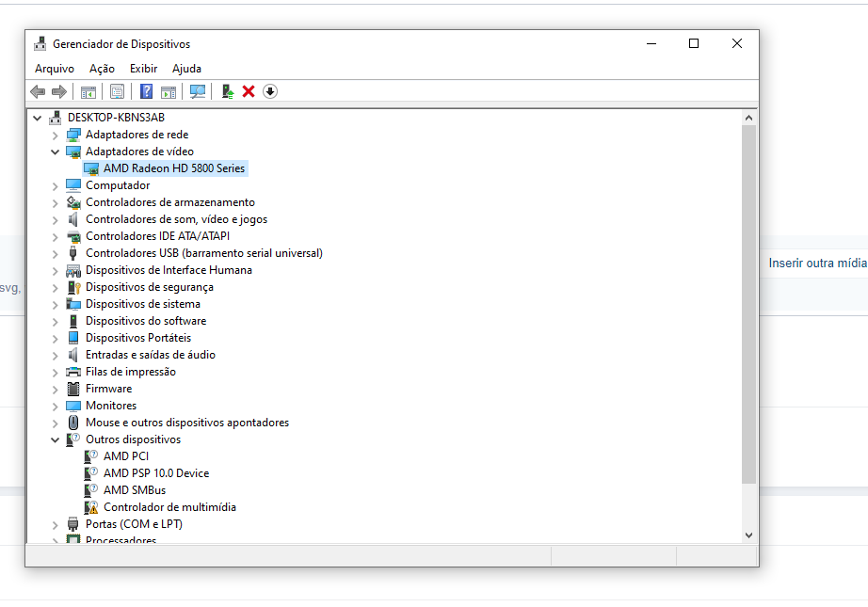Click the Forward arrow toolbar icon
The height and width of the screenshot is (607, 868).
pos(59,91)
